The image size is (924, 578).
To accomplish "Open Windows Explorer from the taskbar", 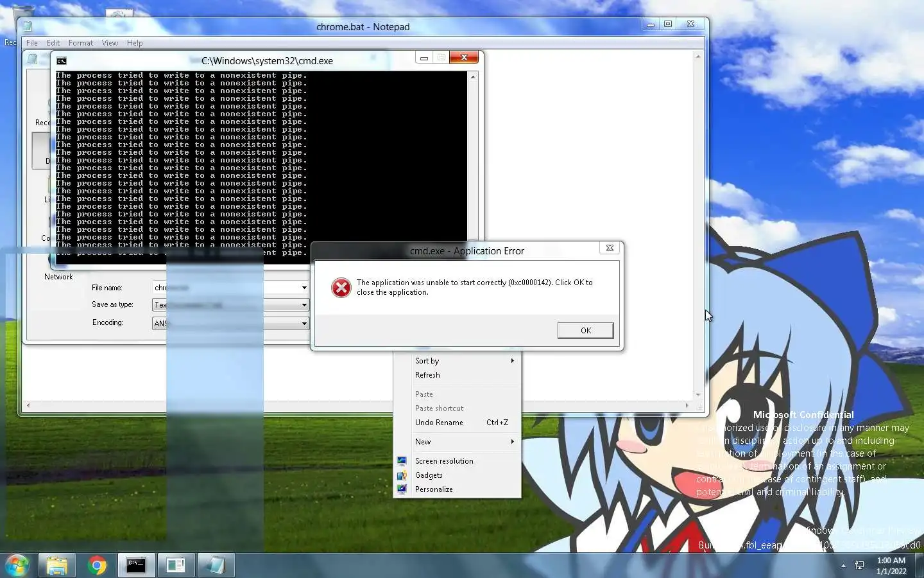I will click(x=57, y=565).
